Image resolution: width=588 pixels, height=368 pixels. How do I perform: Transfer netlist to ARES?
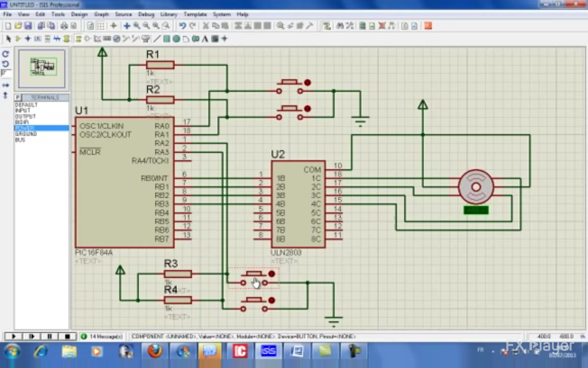pos(428,26)
